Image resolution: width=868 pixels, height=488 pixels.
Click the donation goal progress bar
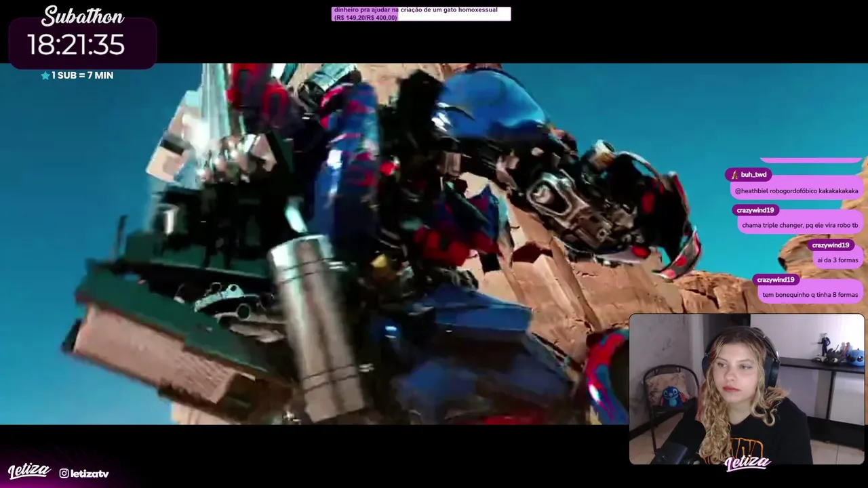(x=421, y=14)
